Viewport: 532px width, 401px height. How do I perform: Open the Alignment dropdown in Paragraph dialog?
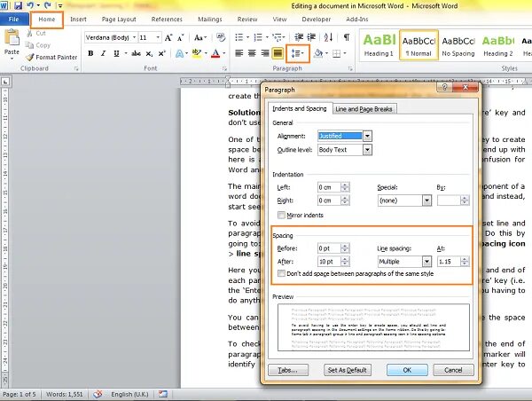tap(367, 136)
